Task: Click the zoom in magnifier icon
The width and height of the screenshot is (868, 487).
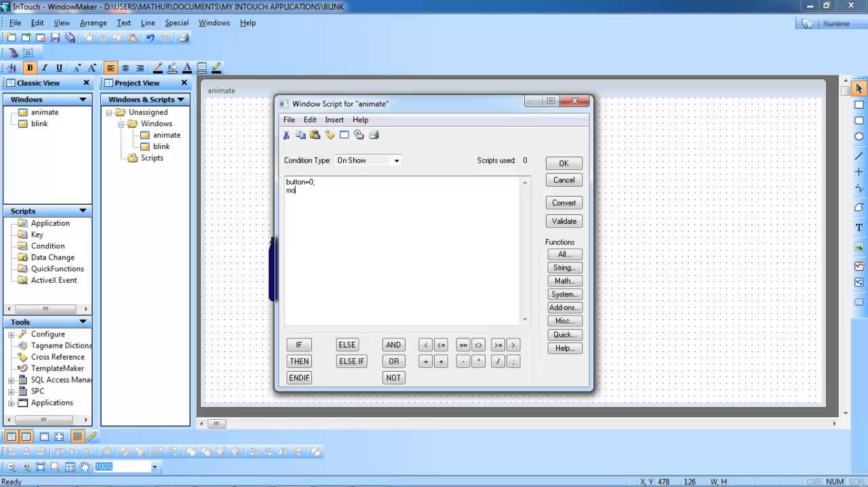Action: (x=26, y=467)
